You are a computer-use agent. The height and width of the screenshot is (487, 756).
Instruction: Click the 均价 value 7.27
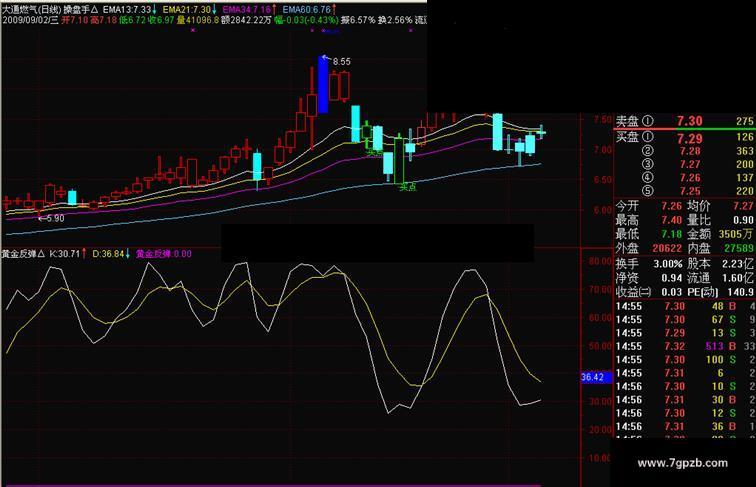(x=743, y=206)
